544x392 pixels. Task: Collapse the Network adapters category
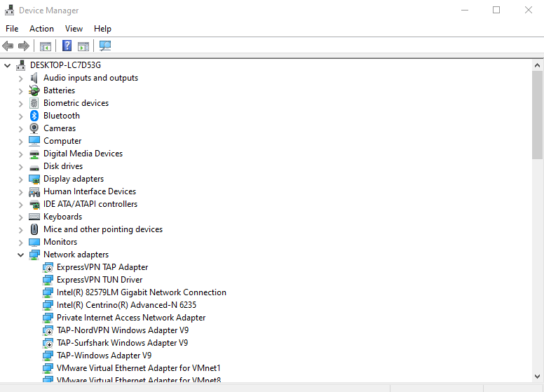point(20,255)
